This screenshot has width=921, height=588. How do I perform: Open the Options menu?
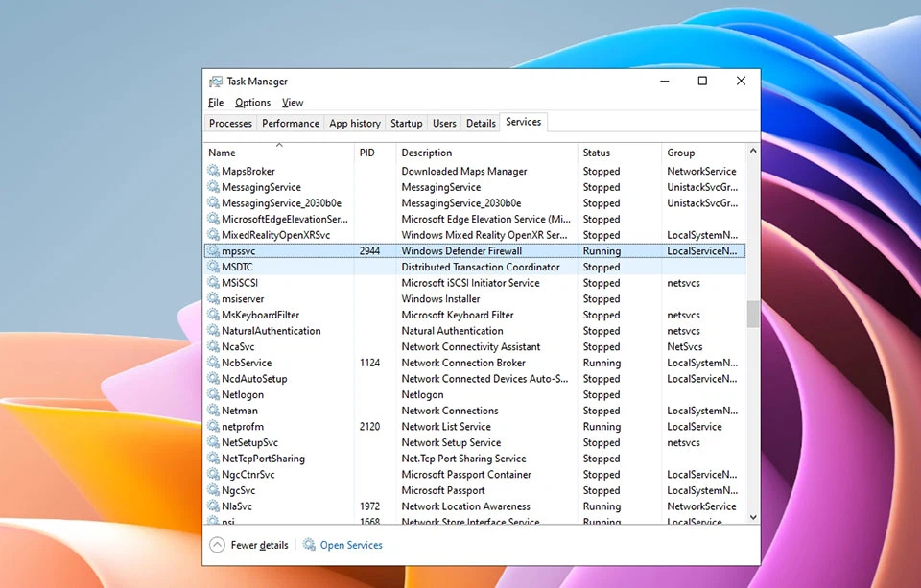[x=252, y=103]
